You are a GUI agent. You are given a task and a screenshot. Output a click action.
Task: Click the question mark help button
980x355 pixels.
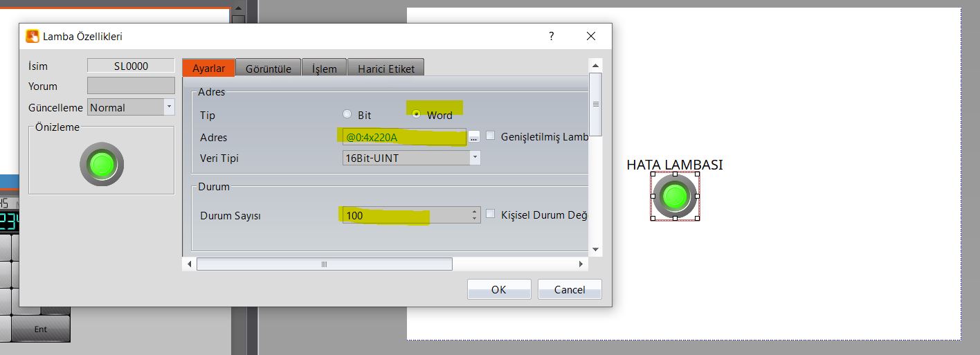pos(551,36)
